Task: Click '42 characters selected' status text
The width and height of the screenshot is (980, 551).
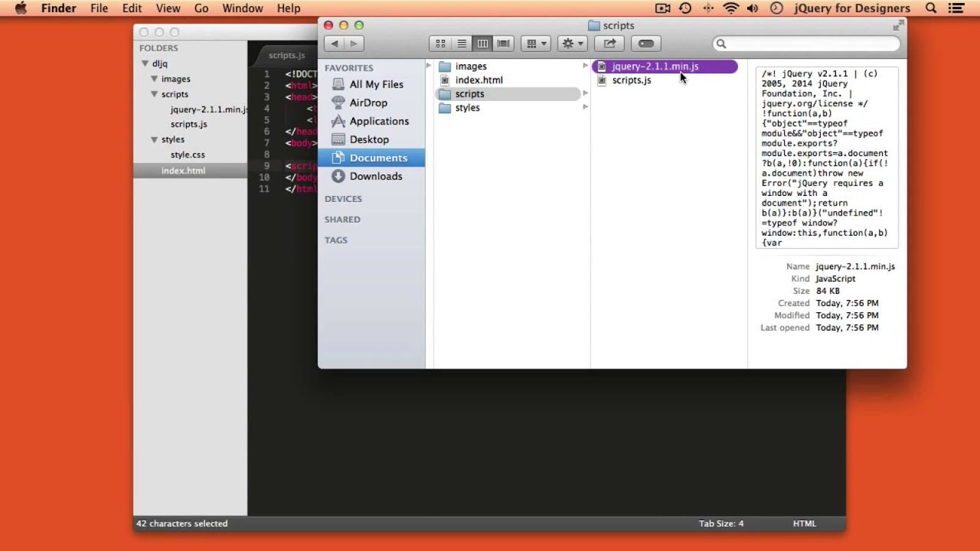Action: pos(182,523)
